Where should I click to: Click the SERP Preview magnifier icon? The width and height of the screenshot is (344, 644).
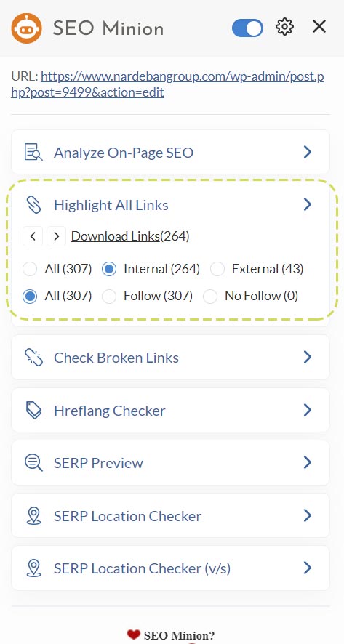tap(33, 463)
